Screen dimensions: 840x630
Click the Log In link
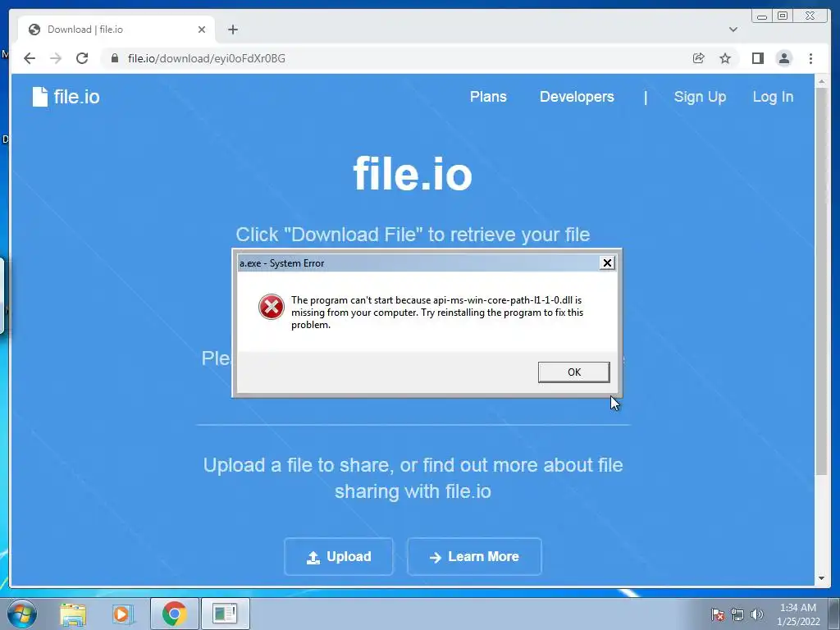(773, 97)
